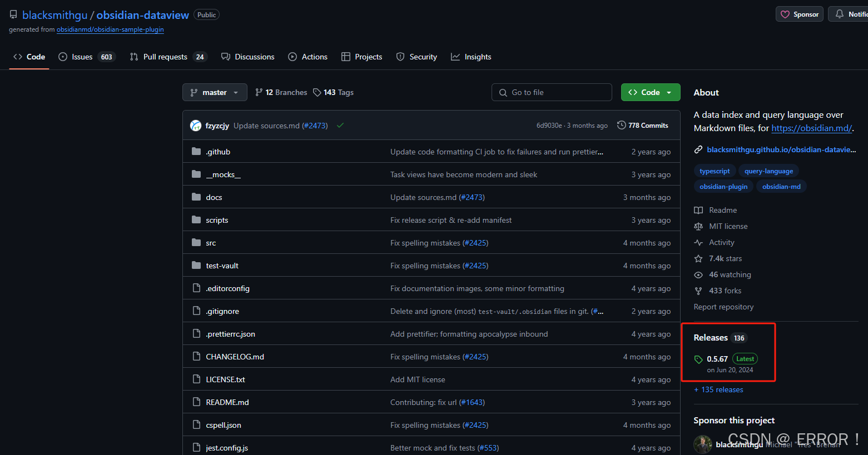
Task: Open the blacksmithgu.github.io documentation link
Action: [781, 149]
